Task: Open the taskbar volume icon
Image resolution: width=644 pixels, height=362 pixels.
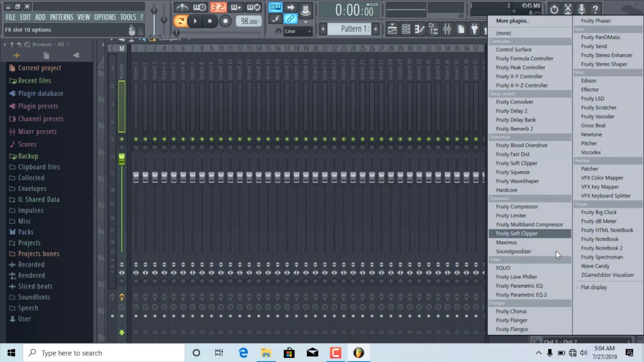Action: coord(584,353)
